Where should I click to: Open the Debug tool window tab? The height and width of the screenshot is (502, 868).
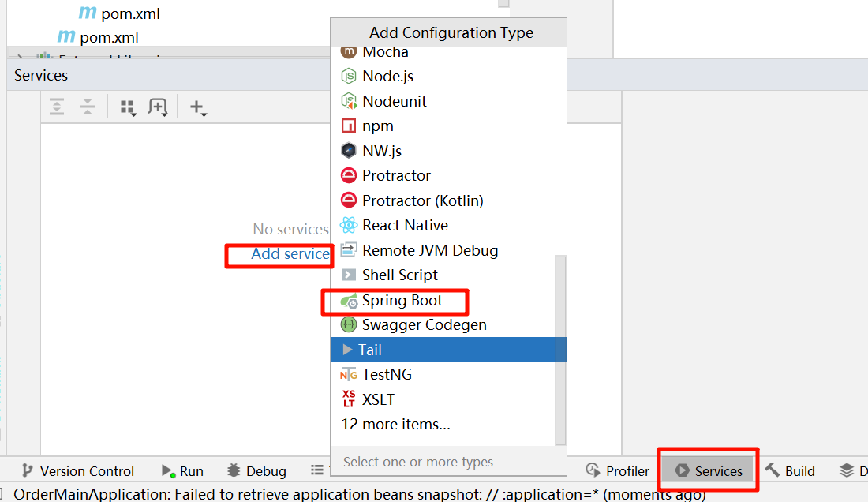[x=256, y=471]
